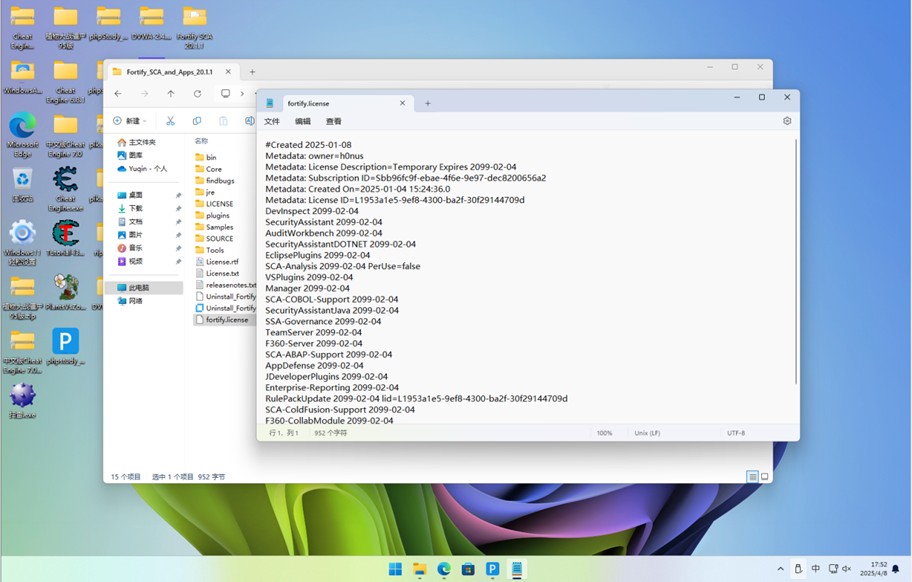Select 图库 in the navigation pane
Image resolution: width=912 pixels, height=582 pixels.
(x=136, y=155)
